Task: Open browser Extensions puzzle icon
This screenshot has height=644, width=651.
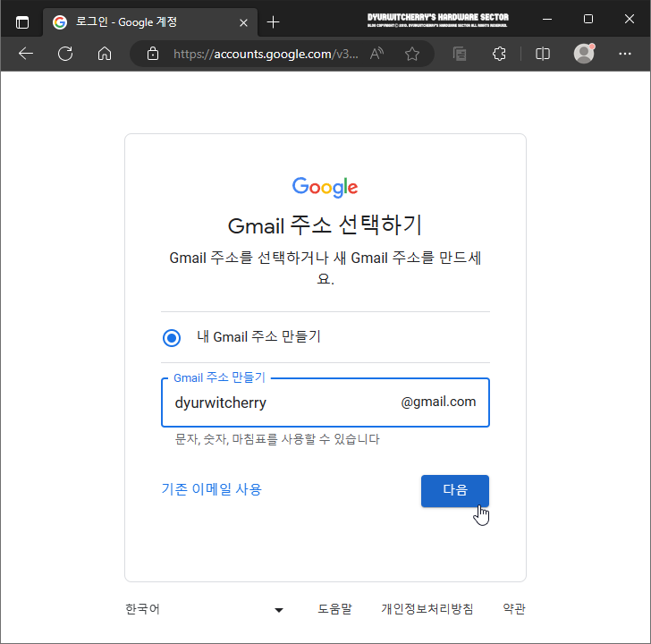Action: [x=499, y=54]
